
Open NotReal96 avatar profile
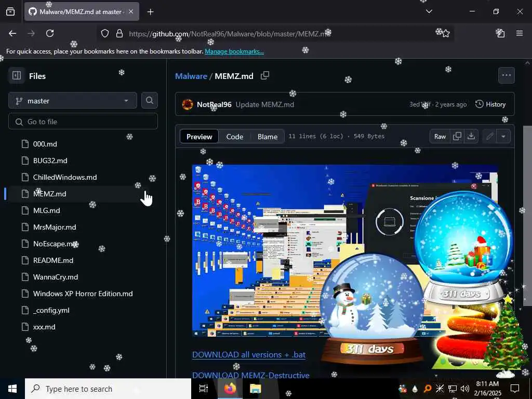click(x=187, y=104)
